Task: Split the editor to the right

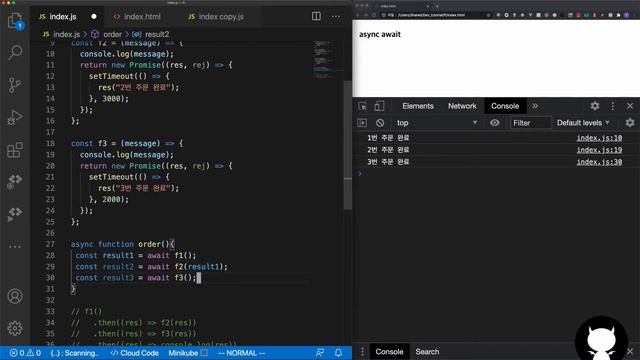Action: [316, 16]
